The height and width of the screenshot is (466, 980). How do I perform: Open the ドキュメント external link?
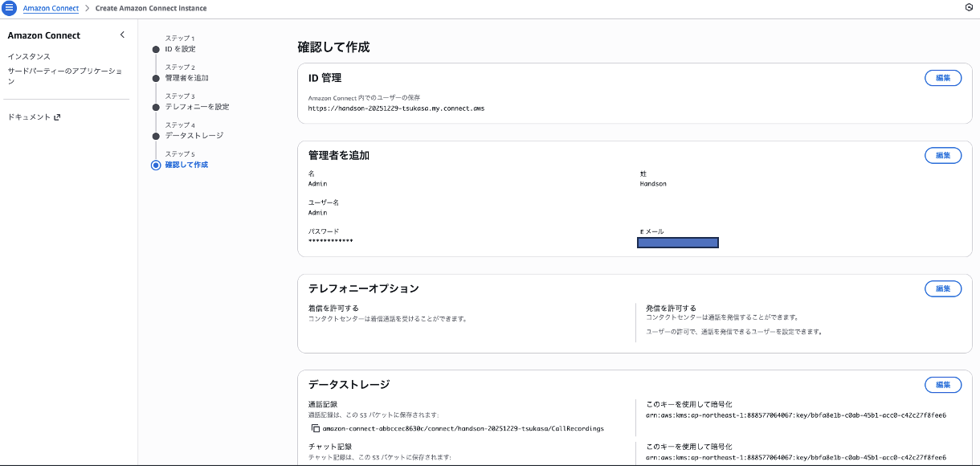click(x=34, y=117)
